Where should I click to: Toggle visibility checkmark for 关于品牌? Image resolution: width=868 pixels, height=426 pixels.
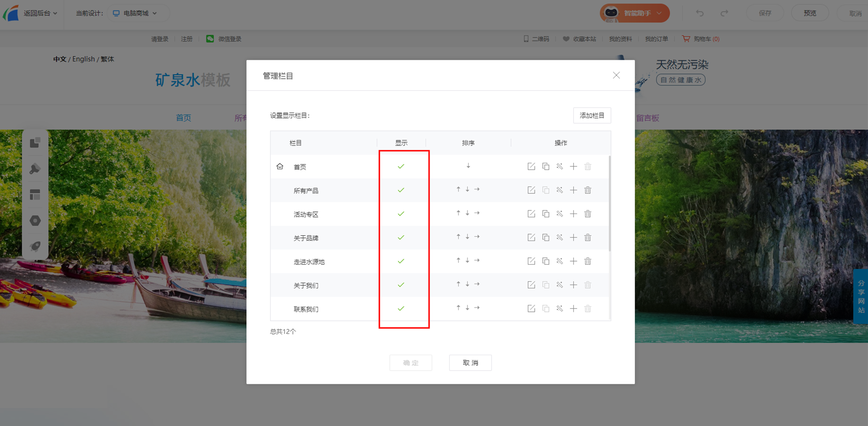point(401,238)
